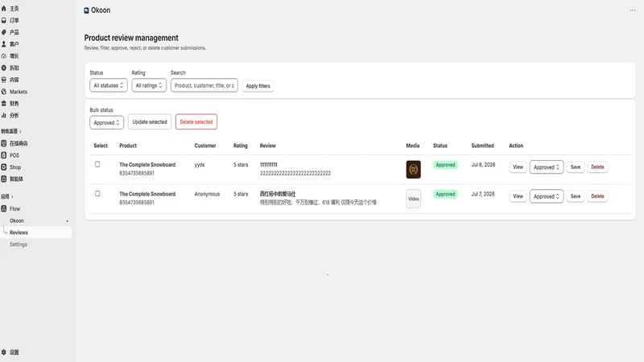Select Okoon in the sidebar apps list

coord(17,220)
